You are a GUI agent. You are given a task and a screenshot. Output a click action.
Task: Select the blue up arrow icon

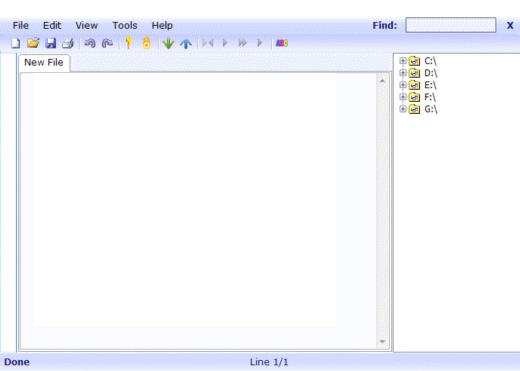point(186,43)
